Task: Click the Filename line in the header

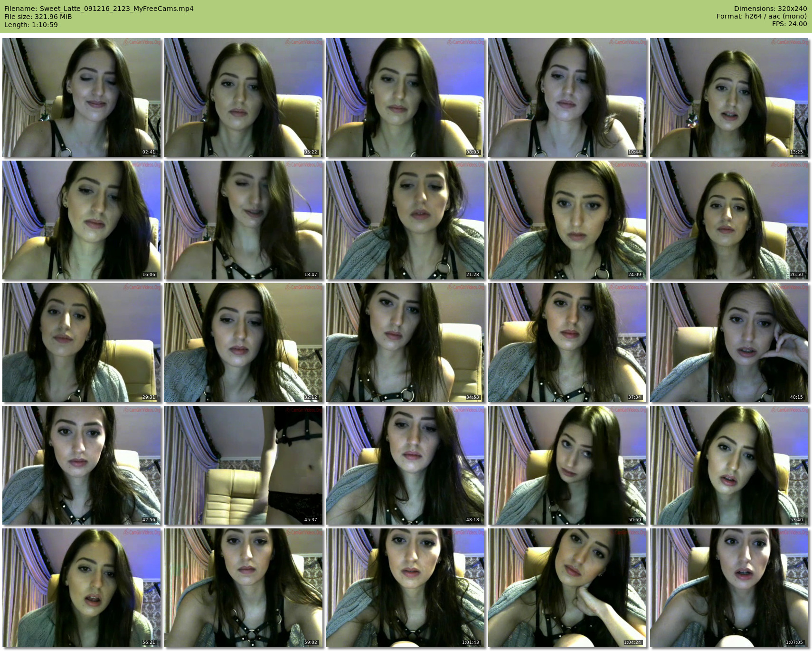Action: 99,9
